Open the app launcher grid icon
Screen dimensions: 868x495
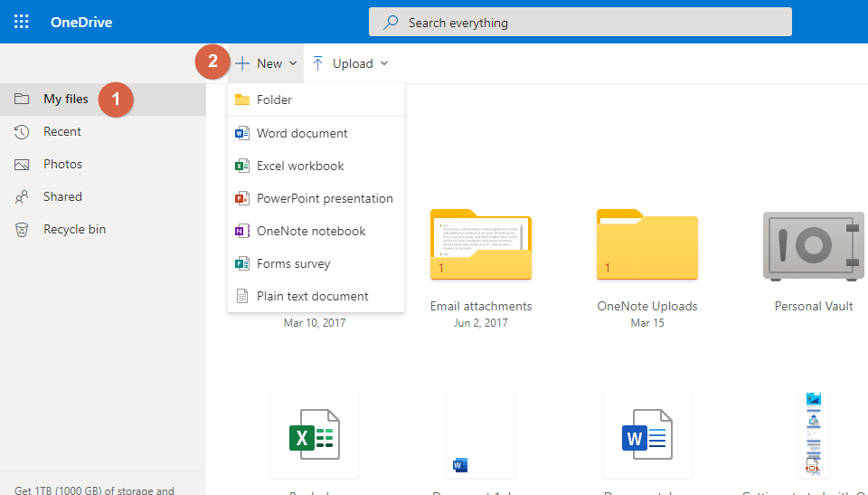point(21,22)
